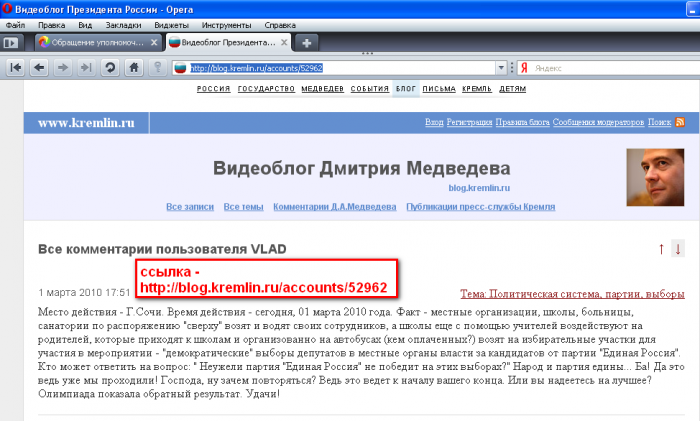700x421 pixels.
Task: Toggle the Opera side panel button
Action: click(x=11, y=43)
